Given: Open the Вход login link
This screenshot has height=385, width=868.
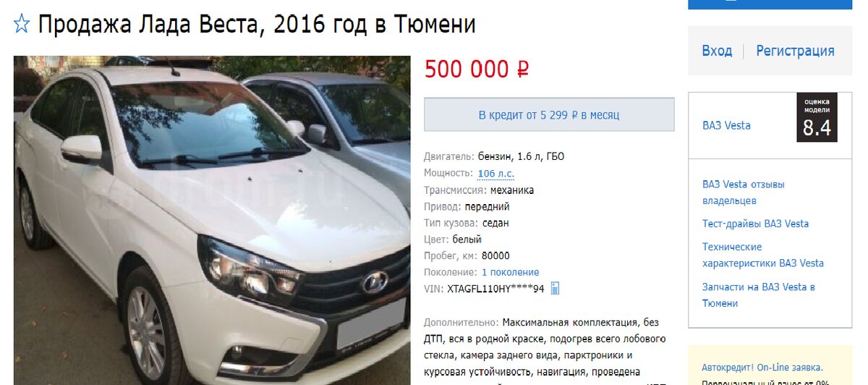Looking at the screenshot, I should pyautogui.click(x=717, y=51).
